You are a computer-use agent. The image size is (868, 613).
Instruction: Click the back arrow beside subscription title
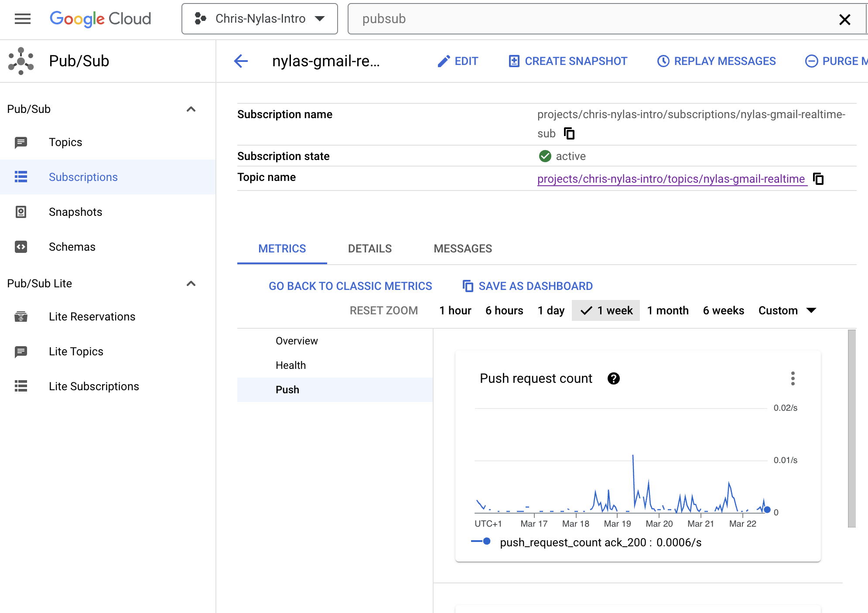(241, 61)
